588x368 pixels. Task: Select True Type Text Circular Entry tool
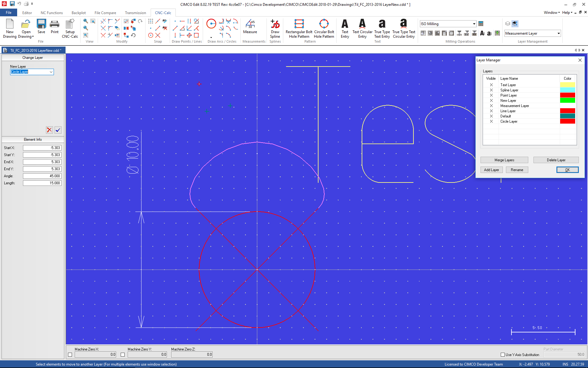404,24
